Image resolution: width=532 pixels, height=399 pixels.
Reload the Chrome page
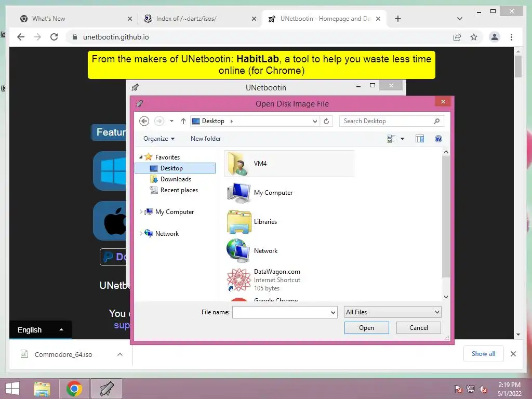tap(54, 37)
